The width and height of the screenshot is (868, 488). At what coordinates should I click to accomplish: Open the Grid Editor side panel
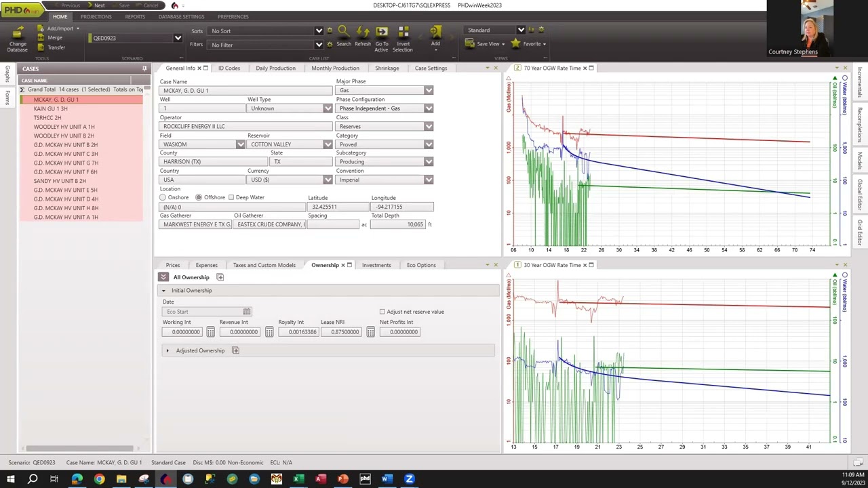click(859, 232)
